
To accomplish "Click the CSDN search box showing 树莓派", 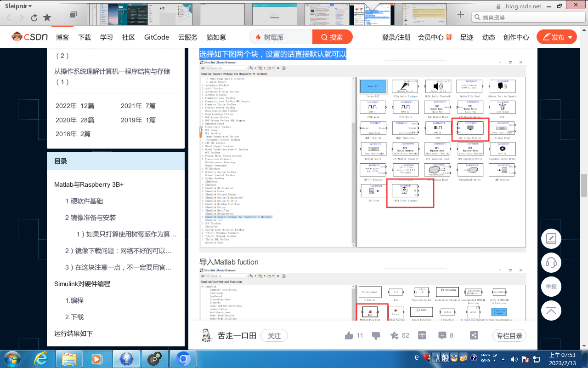I will coord(281,37).
